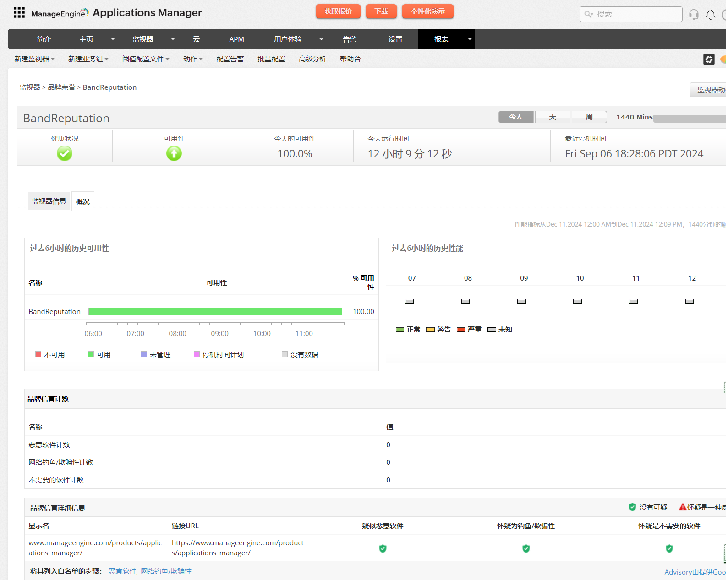Open the app grid launcher icon
The image size is (728, 580).
(x=19, y=12)
